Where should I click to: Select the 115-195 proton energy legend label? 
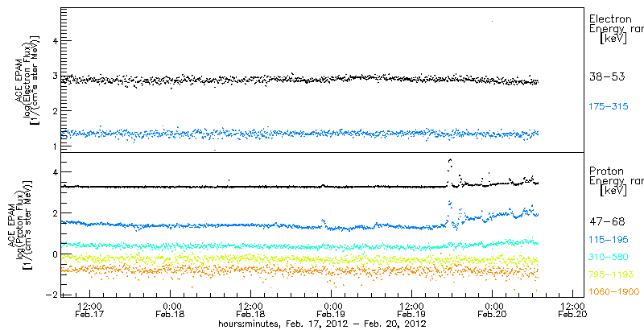point(609,240)
